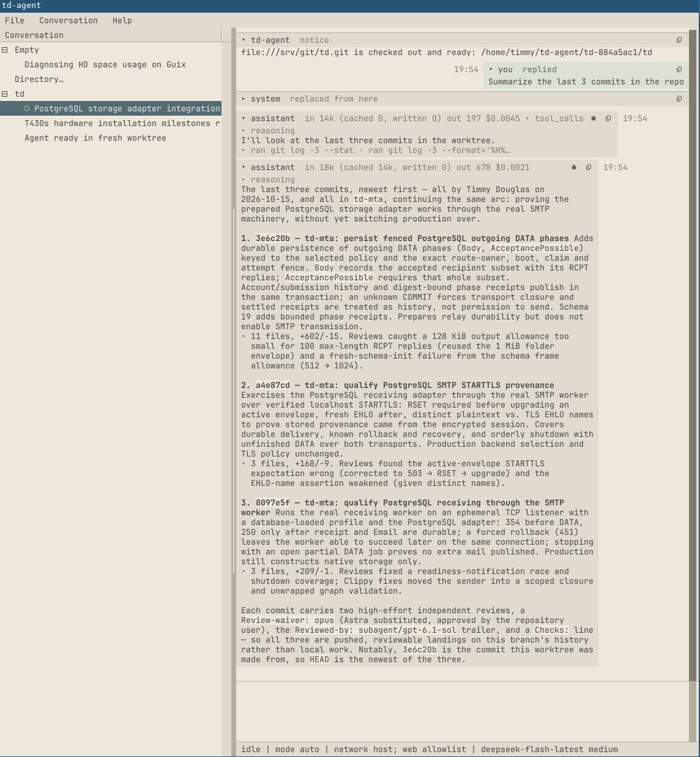
Task: Click the 'idle' status indicator
Action: pos(251,749)
